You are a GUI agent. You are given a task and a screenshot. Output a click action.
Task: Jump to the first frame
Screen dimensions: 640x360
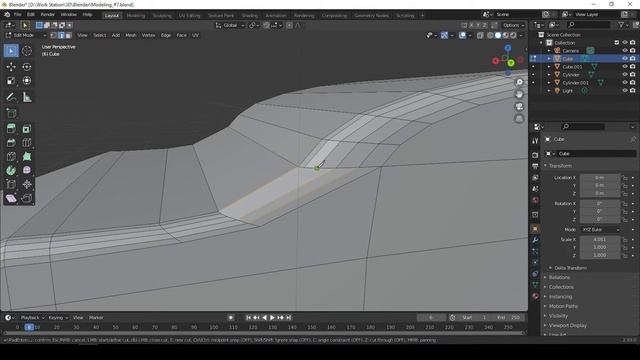tap(249, 318)
